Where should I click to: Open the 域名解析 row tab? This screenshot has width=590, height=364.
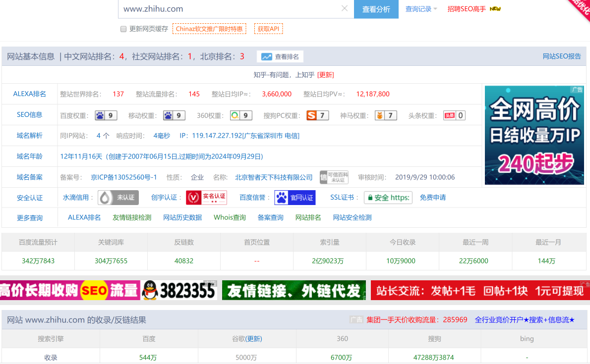pos(30,135)
